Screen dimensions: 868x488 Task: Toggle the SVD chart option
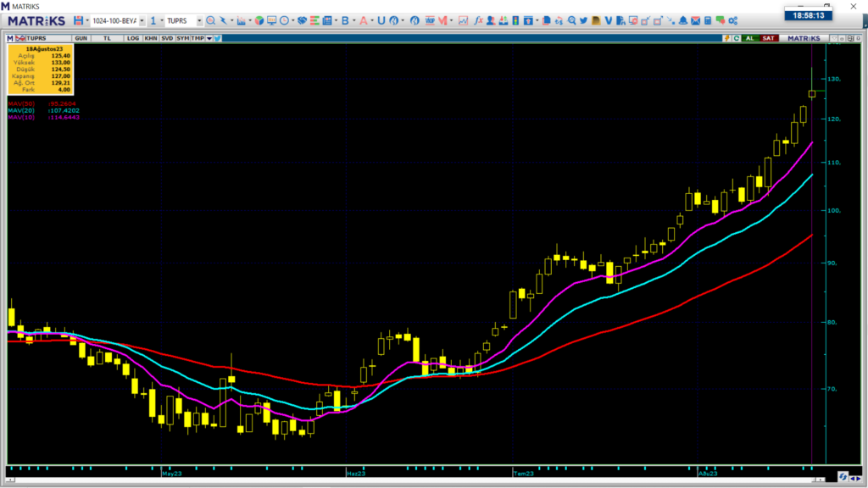[x=166, y=38]
